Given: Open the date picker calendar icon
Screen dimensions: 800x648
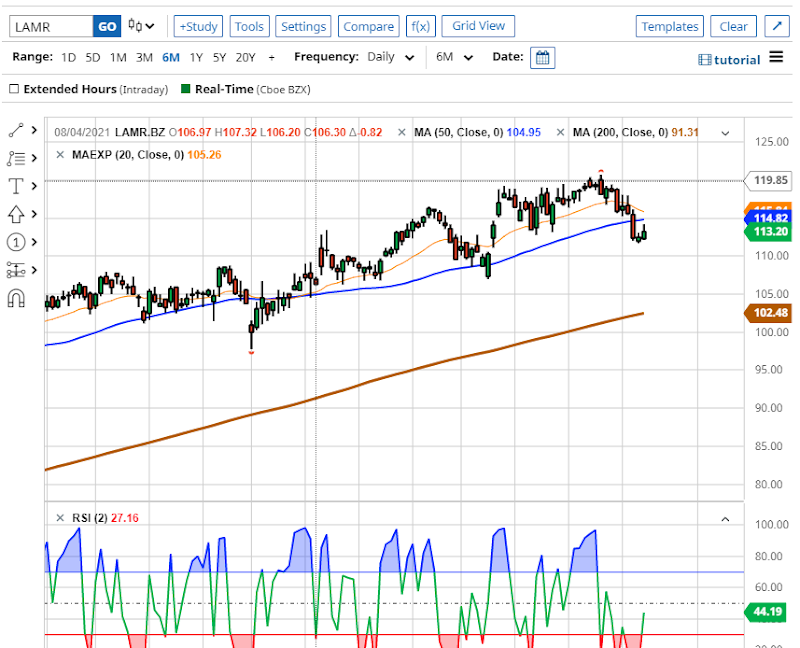Looking at the screenshot, I should coord(542,58).
